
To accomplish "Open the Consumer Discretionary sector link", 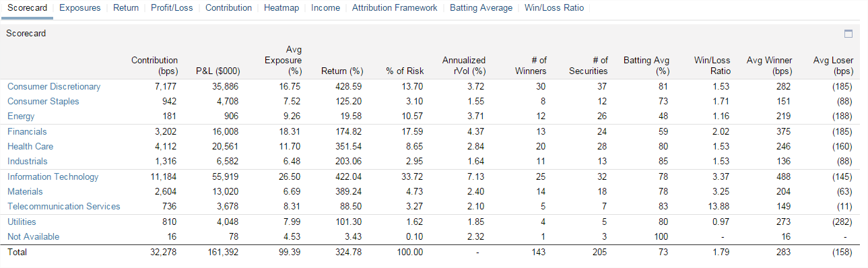I will (x=54, y=86).
